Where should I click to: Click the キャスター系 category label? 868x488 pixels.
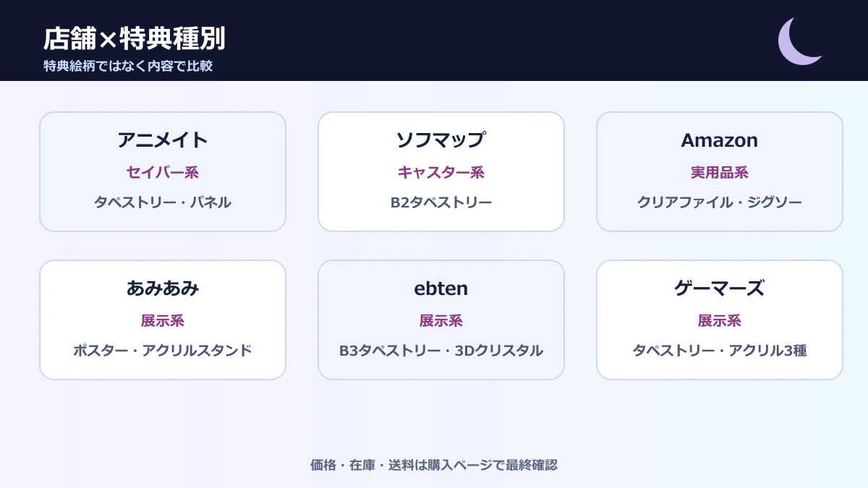click(x=441, y=173)
